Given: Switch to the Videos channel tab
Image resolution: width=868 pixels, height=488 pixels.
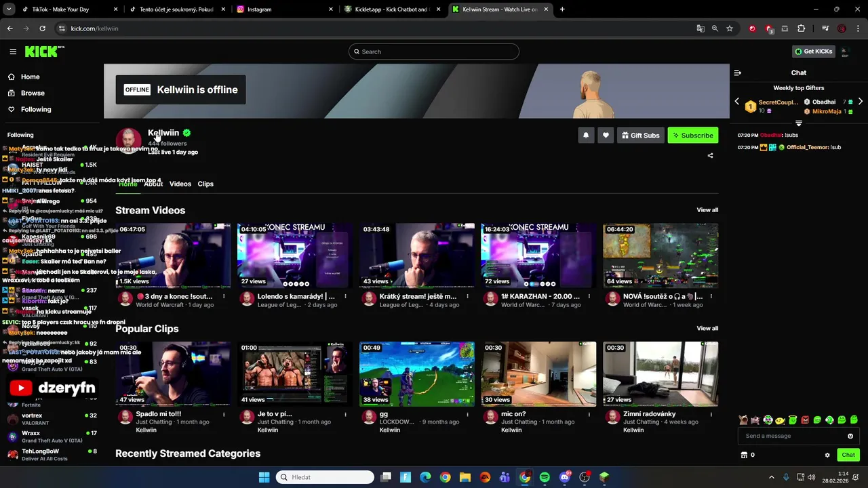Looking at the screenshot, I should click(x=180, y=184).
